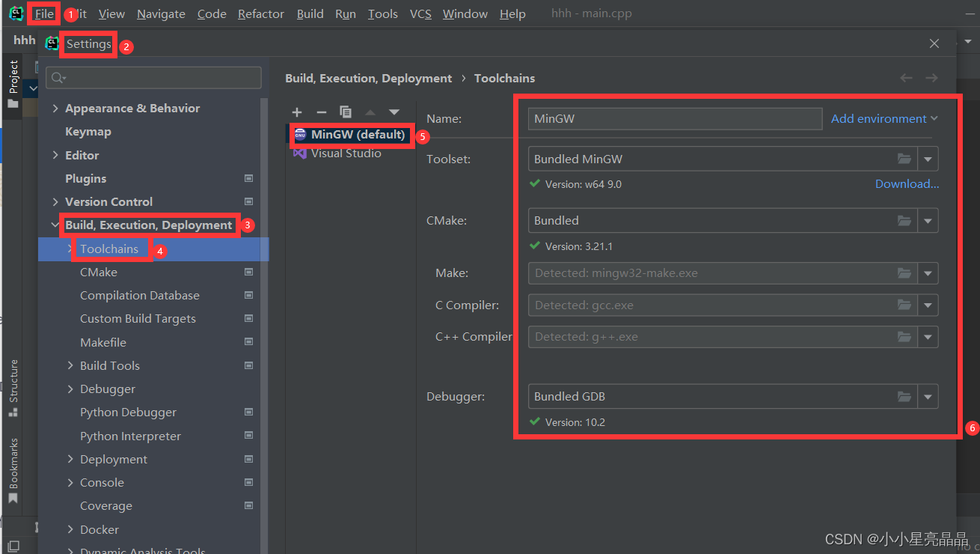Open Python Debugger settings page

coord(129,413)
